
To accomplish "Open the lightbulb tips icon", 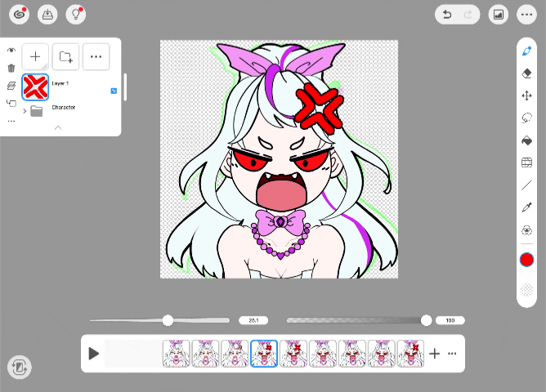I will pyautogui.click(x=76, y=15).
